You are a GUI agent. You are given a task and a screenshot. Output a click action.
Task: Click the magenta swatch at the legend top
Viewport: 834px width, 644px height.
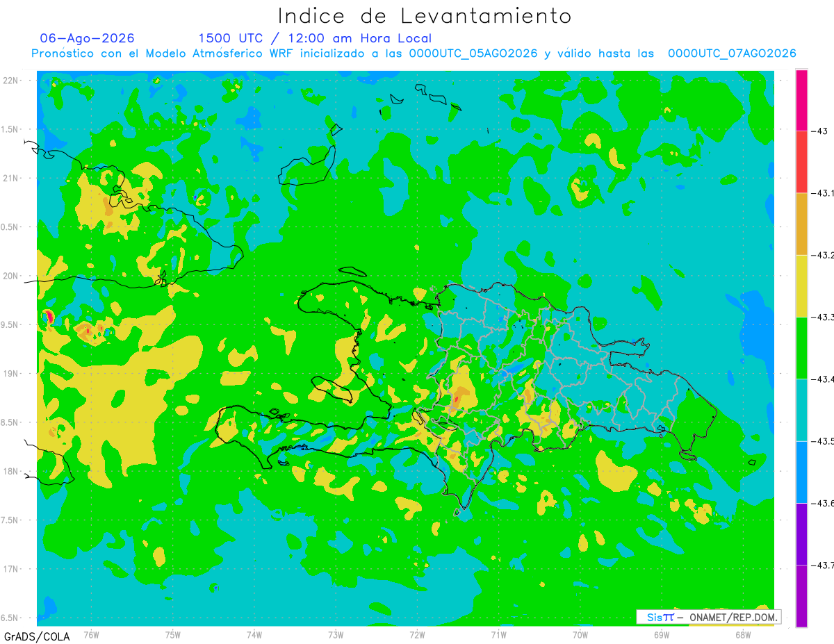click(801, 100)
